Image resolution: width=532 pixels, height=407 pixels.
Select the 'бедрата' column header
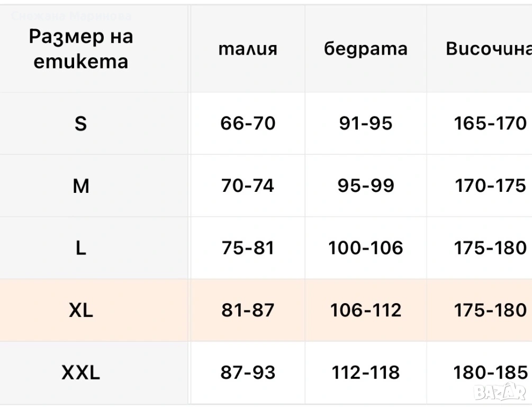click(366, 49)
